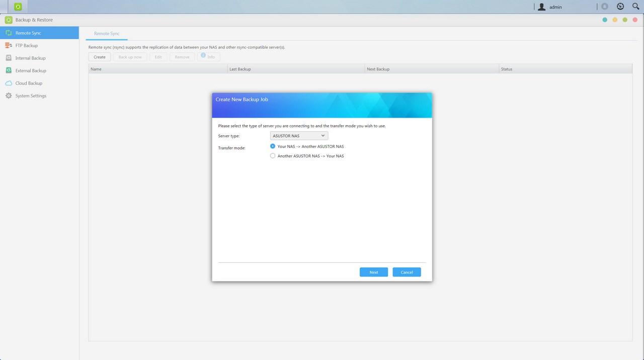
Task: Click the Next Backup column header
Action: pos(432,69)
